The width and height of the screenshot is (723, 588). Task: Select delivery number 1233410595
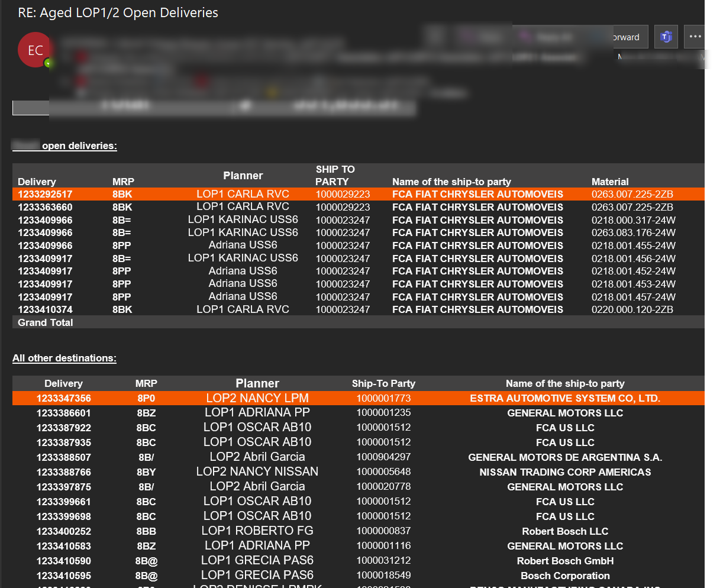pos(64,576)
